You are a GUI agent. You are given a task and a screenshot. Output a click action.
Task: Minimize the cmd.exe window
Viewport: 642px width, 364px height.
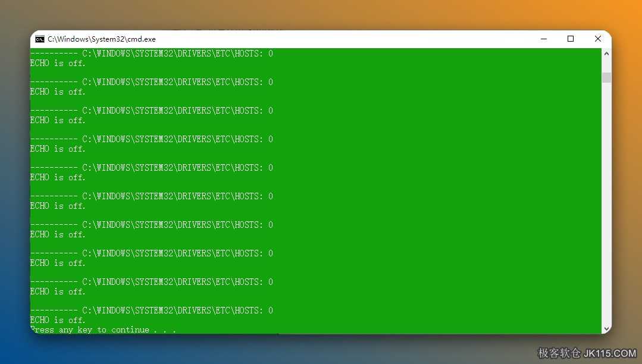pyautogui.click(x=544, y=39)
